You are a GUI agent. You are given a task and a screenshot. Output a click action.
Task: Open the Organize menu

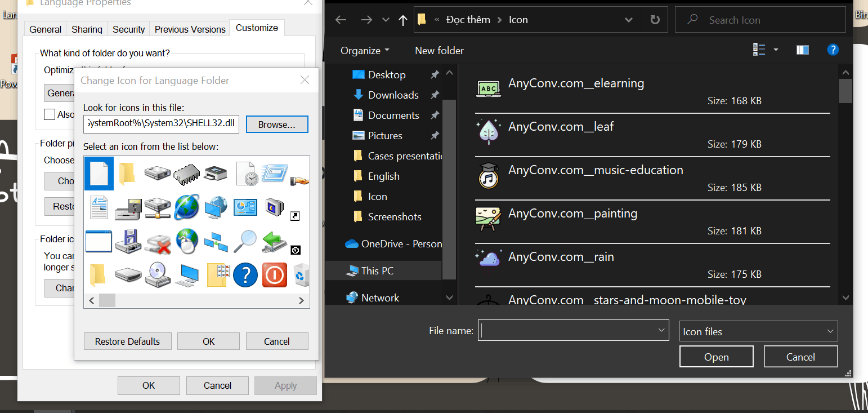pos(364,50)
